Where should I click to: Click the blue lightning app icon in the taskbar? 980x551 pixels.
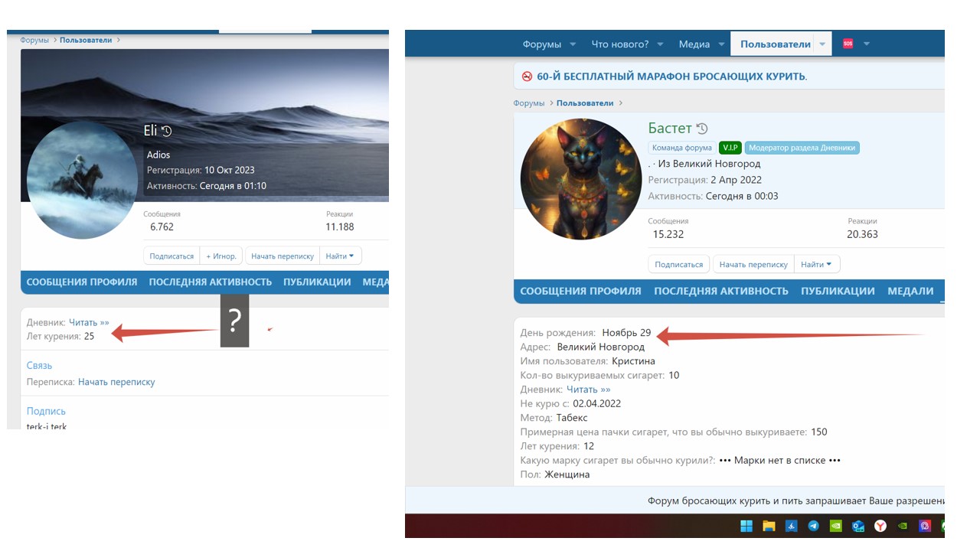(792, 526)
